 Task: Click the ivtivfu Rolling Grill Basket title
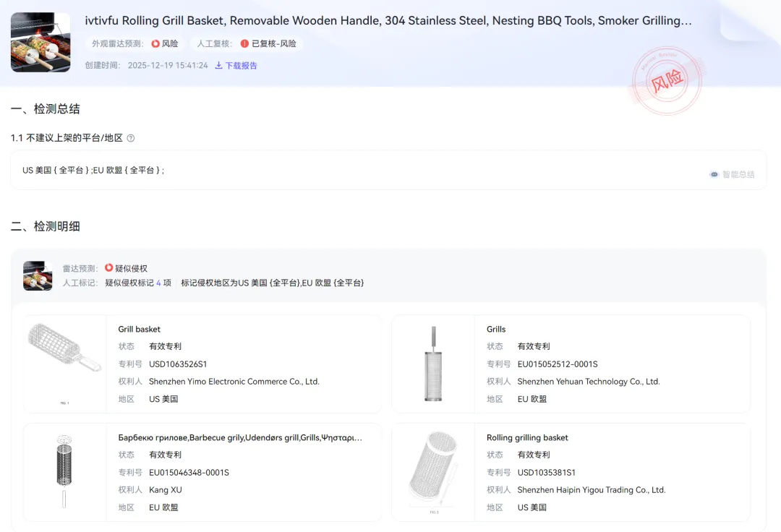pyautogui.click(x=388, y=21)
